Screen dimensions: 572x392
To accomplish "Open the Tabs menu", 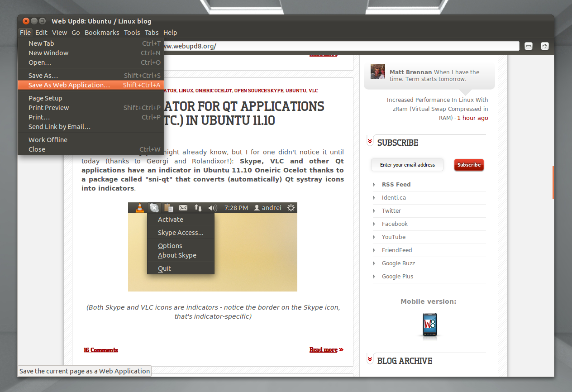I will [x=152, y=33].
